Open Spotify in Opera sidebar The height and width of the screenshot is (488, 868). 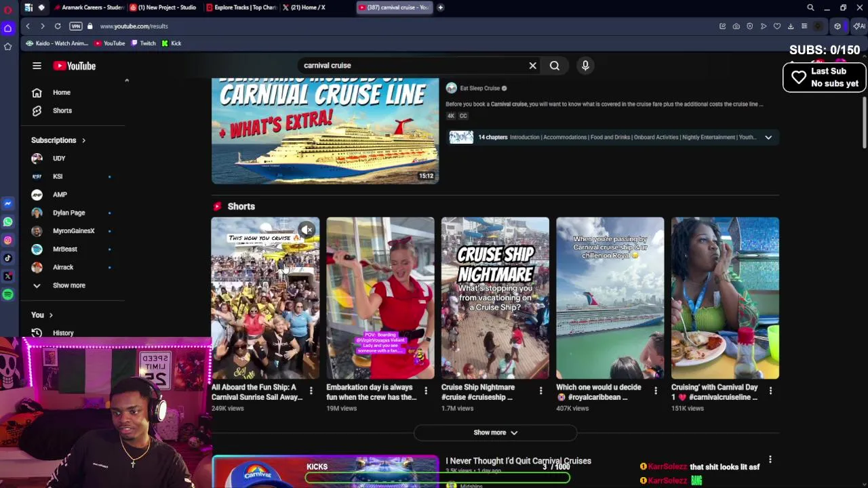8,294
